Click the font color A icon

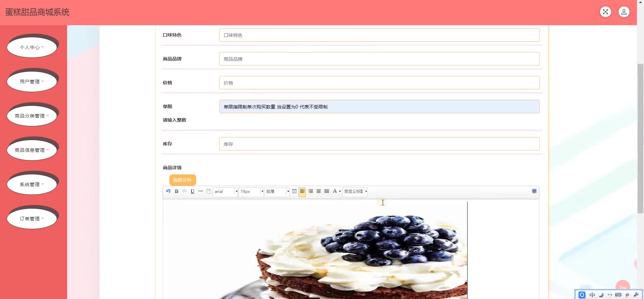click(x=335, y=191)
